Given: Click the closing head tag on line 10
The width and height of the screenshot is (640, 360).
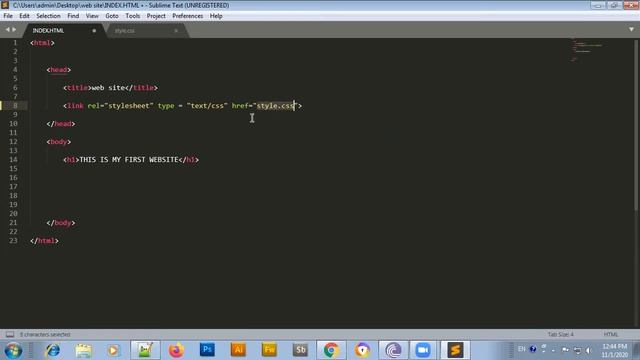Looking at the screenshot, I should click(x=61, y=124).
